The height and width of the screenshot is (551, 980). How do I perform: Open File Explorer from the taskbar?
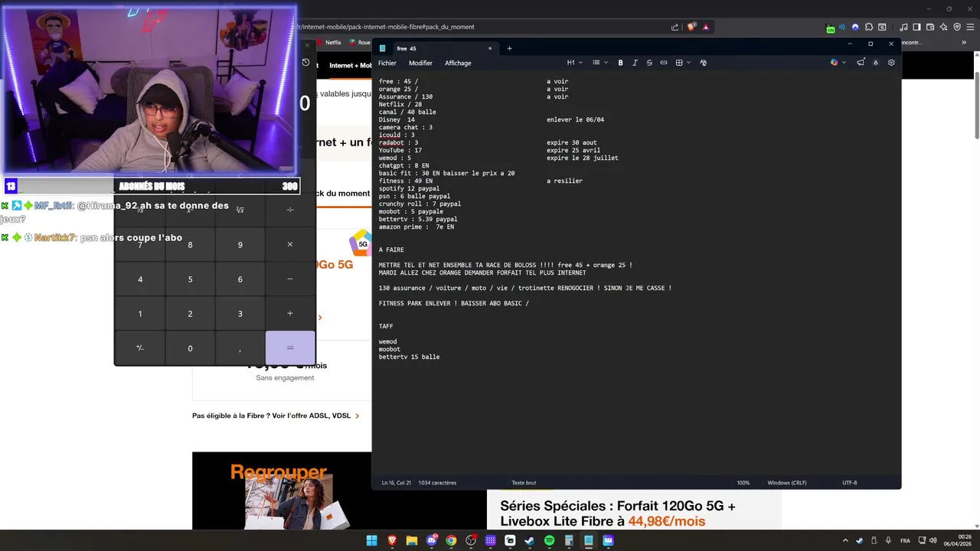[411, 540]
